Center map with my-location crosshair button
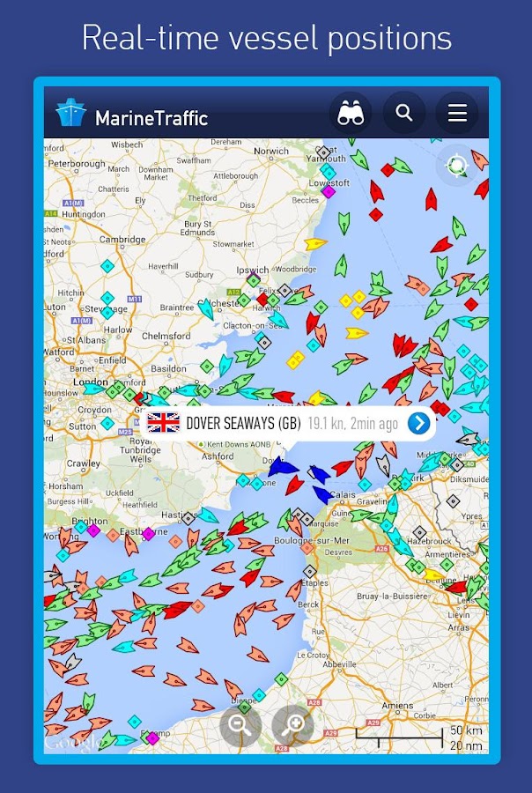Viewport: 532px width, 793px height. tap(457, 166)
